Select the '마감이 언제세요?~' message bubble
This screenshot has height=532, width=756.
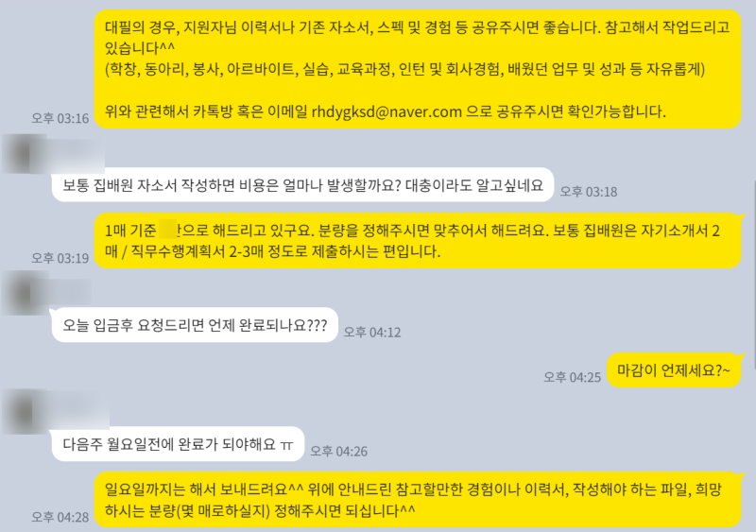[674, 369]
